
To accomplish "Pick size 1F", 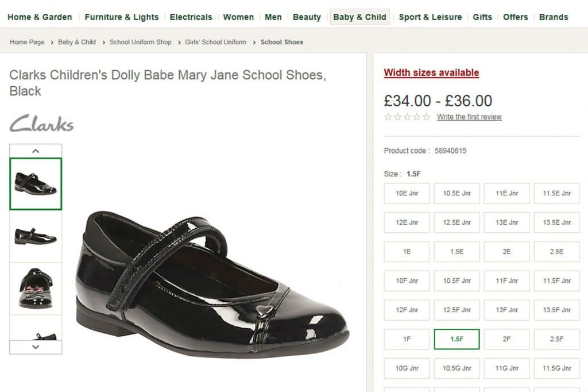I will [x=407, y=339].
